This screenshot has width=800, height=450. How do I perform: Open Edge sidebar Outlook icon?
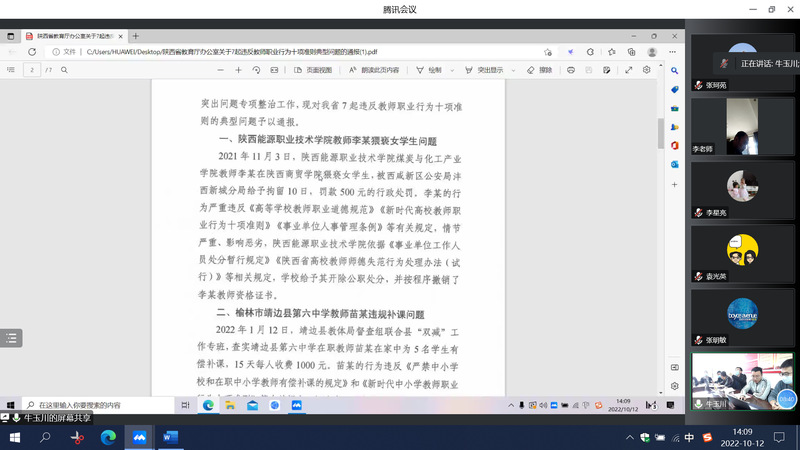point(674,164)
